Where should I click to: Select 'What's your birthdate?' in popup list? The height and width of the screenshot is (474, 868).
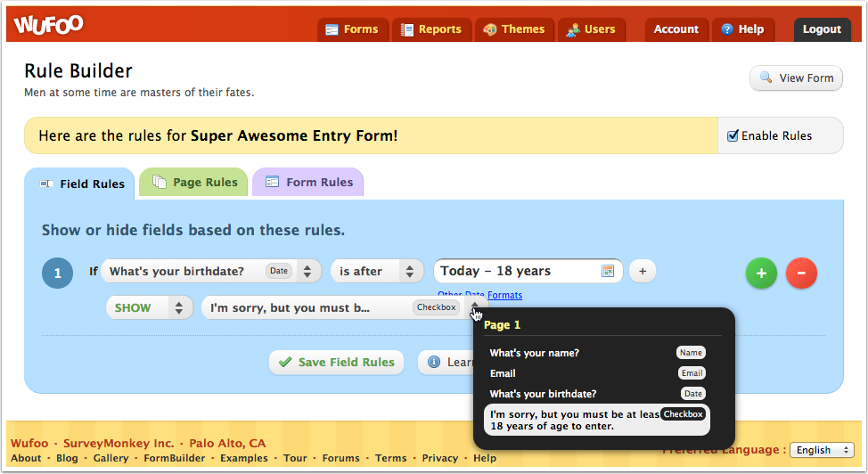click(x=597, y=394)
